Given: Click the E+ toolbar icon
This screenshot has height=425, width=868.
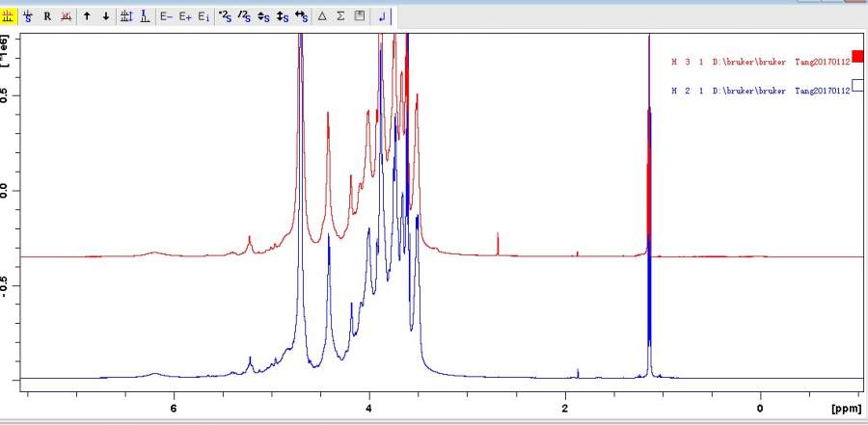Looking at the screenshot, I should click(x=184, y=16).
